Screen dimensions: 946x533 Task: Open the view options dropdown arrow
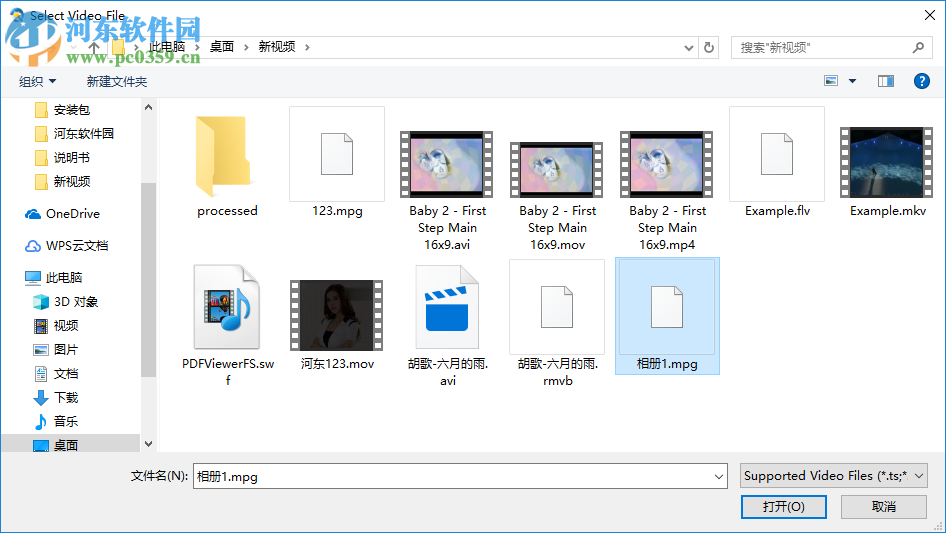[852, 81]
